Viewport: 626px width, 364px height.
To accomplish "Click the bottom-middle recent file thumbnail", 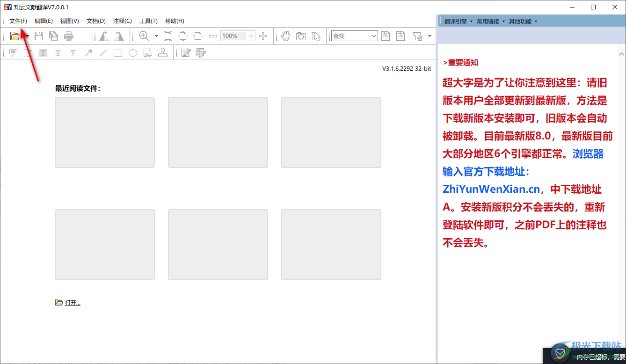I will point(218,245).
